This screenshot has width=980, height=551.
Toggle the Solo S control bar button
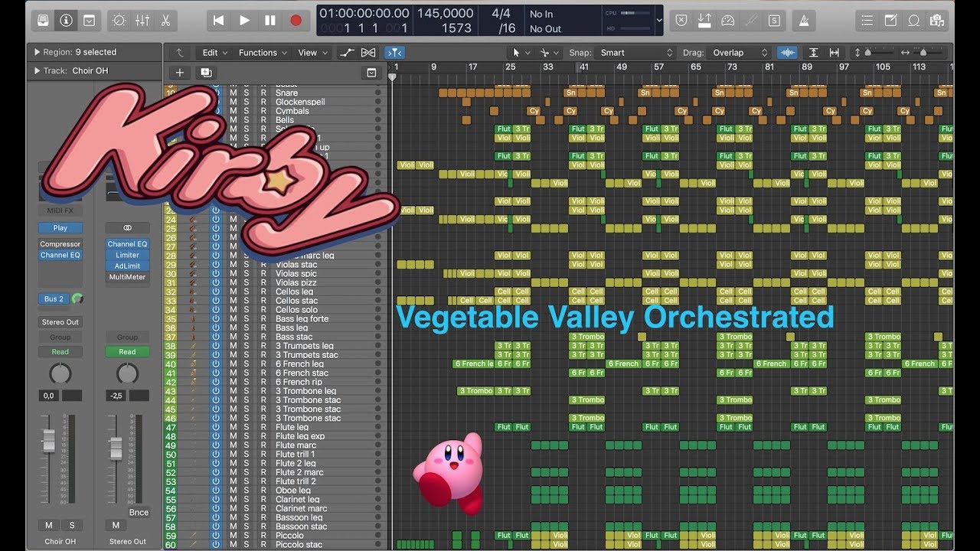click(x=774, y=21)
